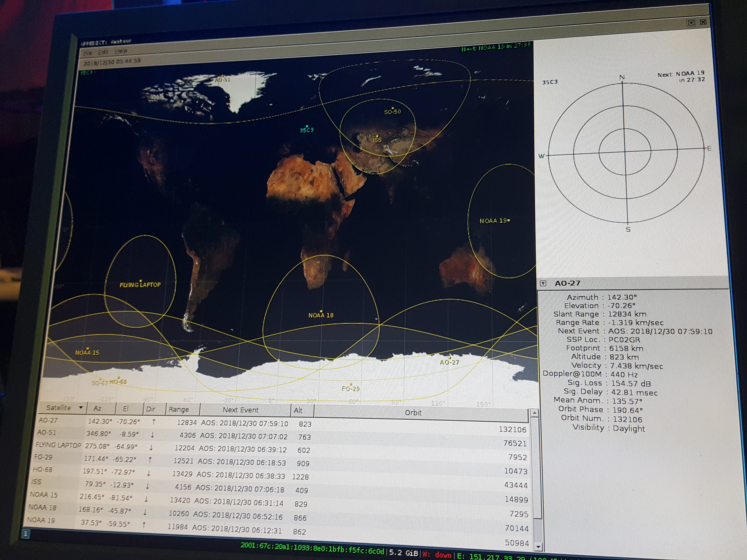Click Satellite column header sort arrow
The width and height of the screenshot is (747, 560).
pos(81,408)
